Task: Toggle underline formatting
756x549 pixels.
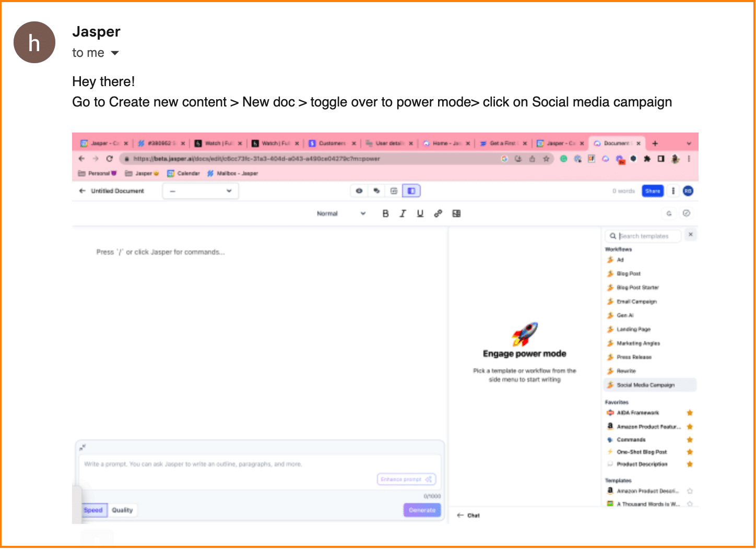Action: 420,213
